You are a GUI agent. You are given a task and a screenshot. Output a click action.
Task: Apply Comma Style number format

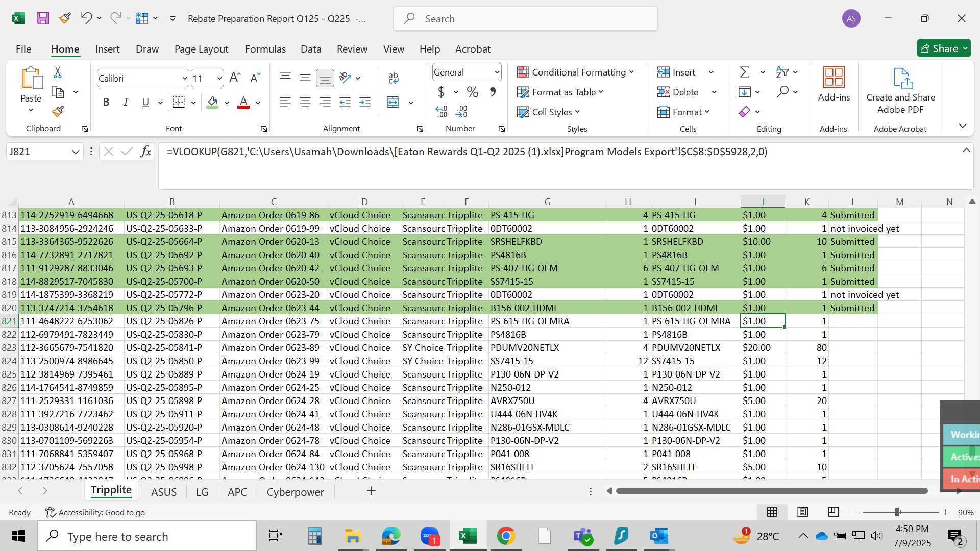pos(493,92)
